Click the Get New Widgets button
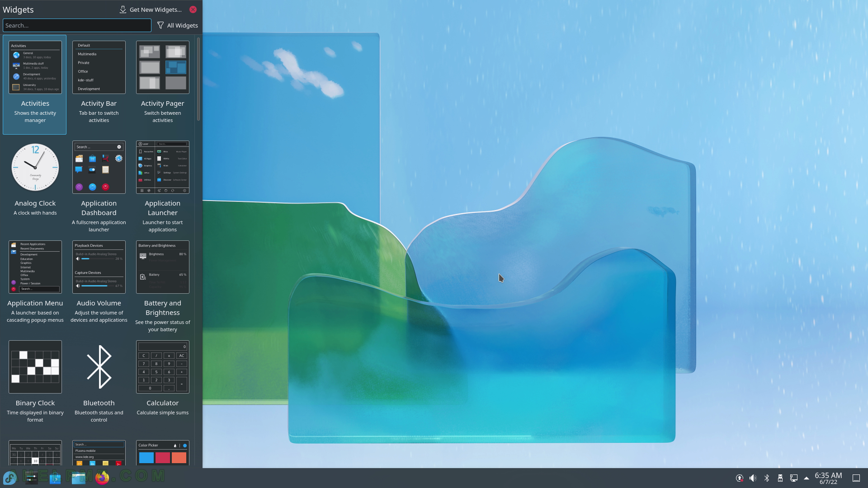 (151, 9)
